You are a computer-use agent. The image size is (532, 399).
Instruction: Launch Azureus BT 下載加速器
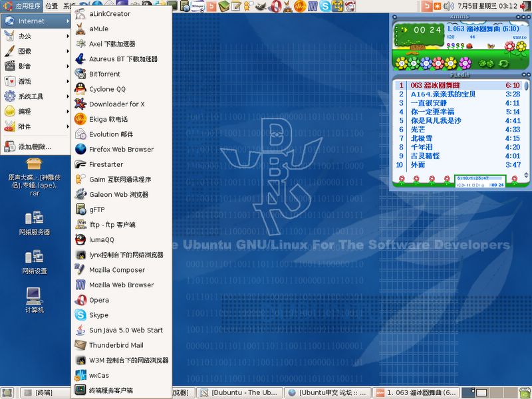click(x=122, y=59)
